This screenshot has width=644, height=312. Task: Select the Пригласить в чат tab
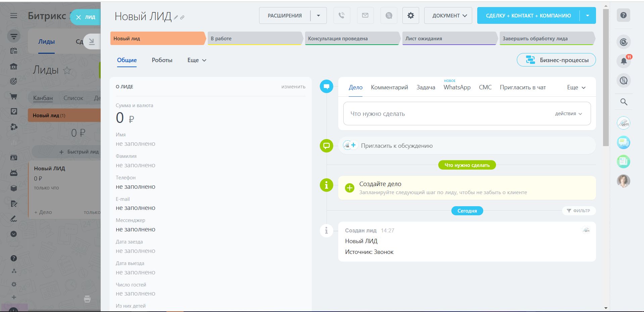(523, 87)
